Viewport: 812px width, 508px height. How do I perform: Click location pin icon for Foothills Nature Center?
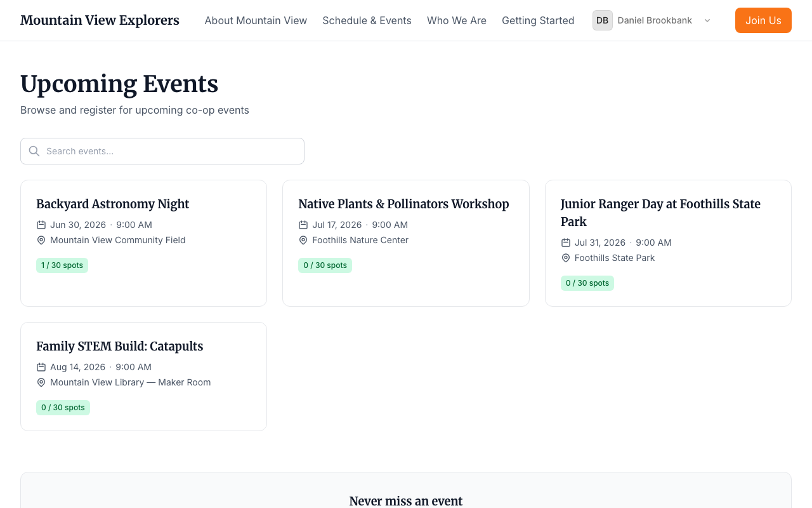(303, 240)
